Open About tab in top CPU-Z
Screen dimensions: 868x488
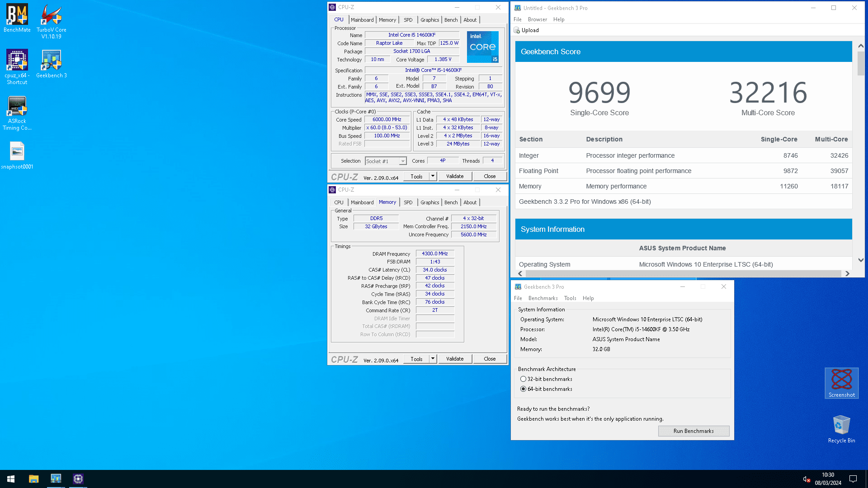pos(470,20)
